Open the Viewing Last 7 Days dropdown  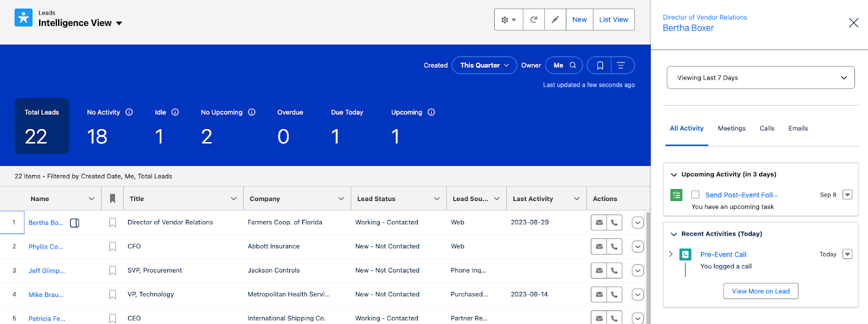(761, 77)
